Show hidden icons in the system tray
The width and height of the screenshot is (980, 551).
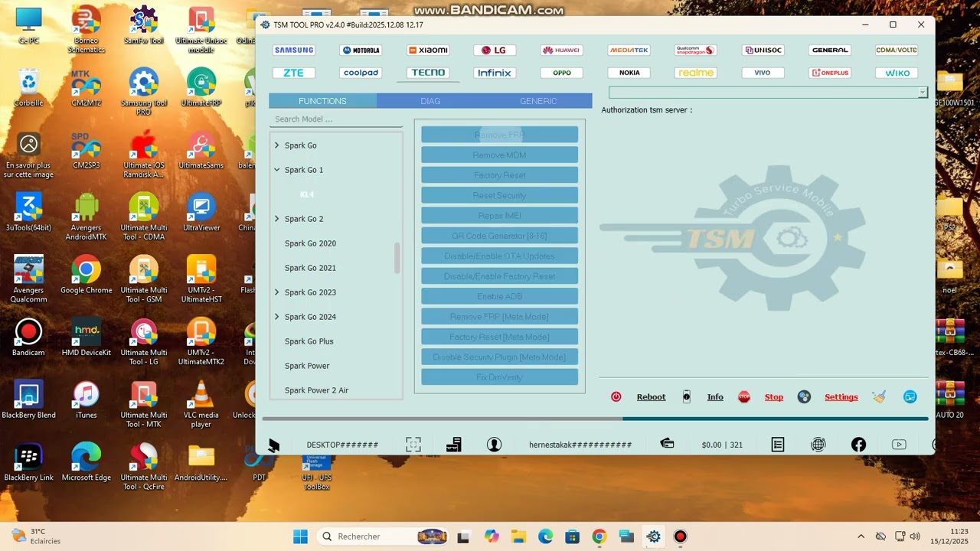tap(861, 536)
